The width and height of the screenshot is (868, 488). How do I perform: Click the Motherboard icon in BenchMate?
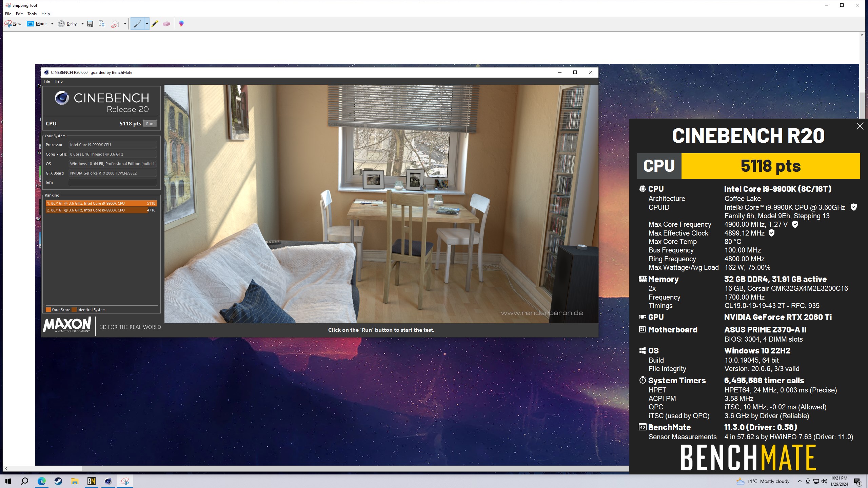tap(643, 329)
